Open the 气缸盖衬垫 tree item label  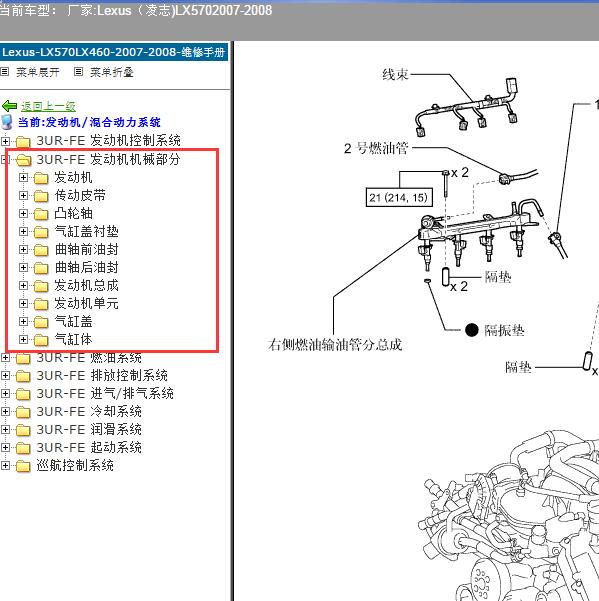[x=87, y=232]
